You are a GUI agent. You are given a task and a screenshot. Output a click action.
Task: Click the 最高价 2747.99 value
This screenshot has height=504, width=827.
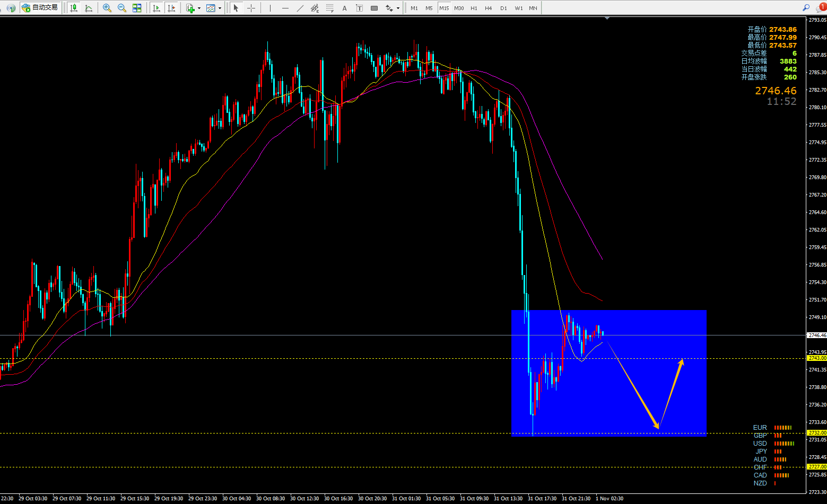tap(782, 38)
